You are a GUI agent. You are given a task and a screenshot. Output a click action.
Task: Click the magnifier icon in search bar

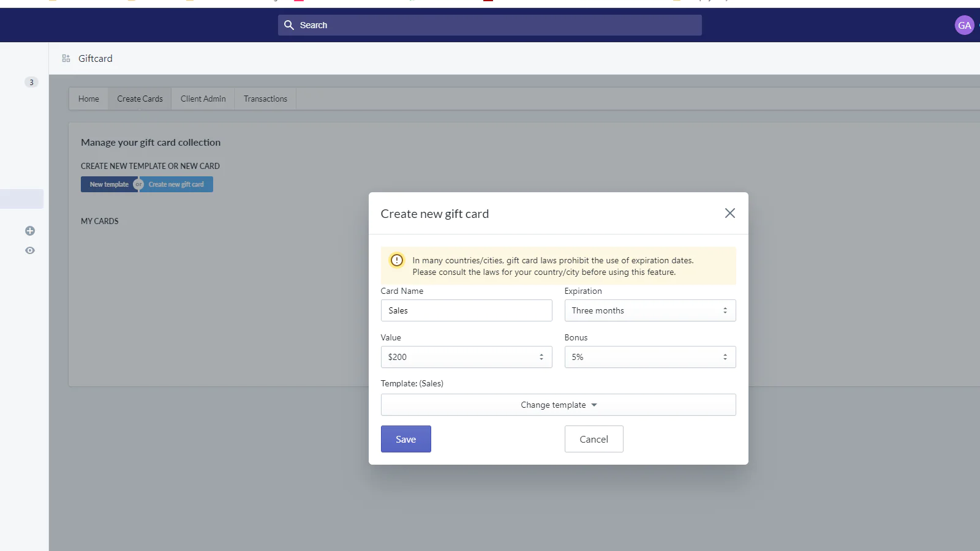[289, 25]
